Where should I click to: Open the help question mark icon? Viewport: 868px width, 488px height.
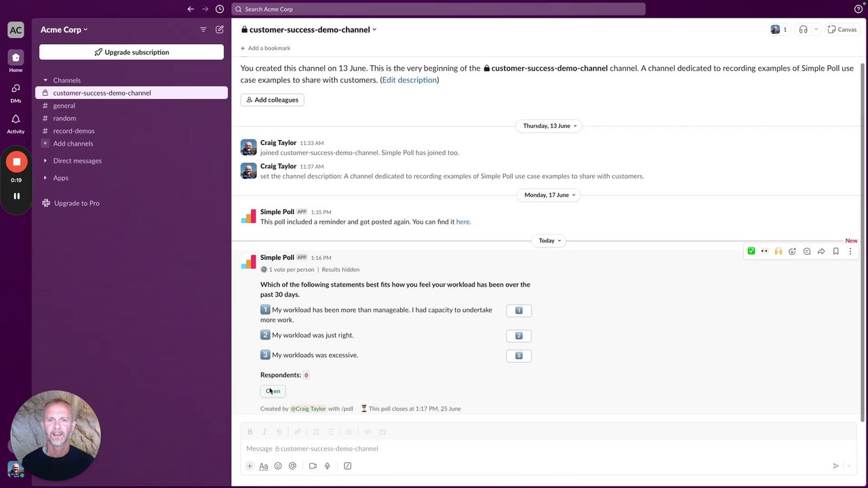(x=859, y=9)
